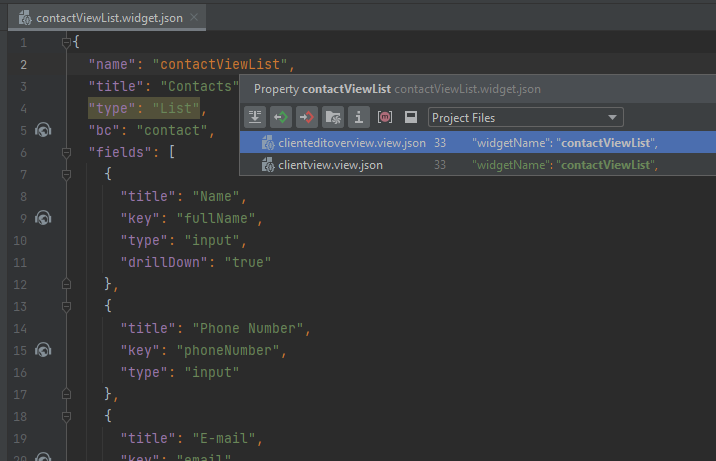Close the contactViewList.widget.json tab
Screen dimensions: 716x461
click(194, 17)
